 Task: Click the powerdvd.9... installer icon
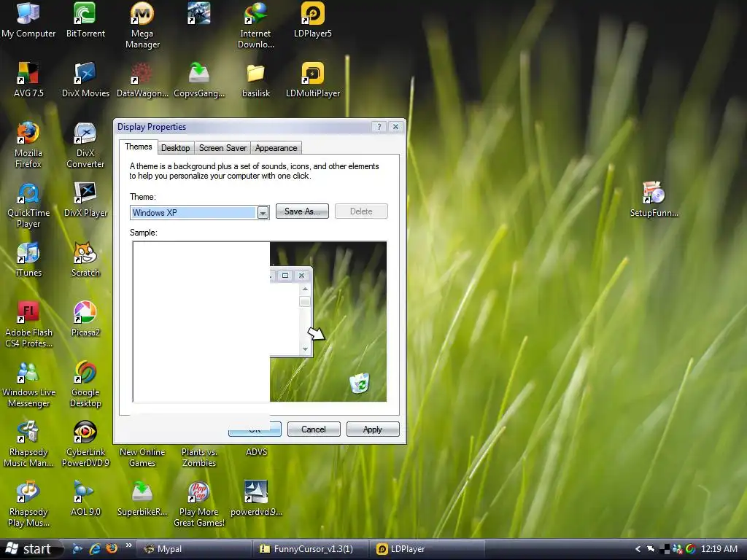256,499
